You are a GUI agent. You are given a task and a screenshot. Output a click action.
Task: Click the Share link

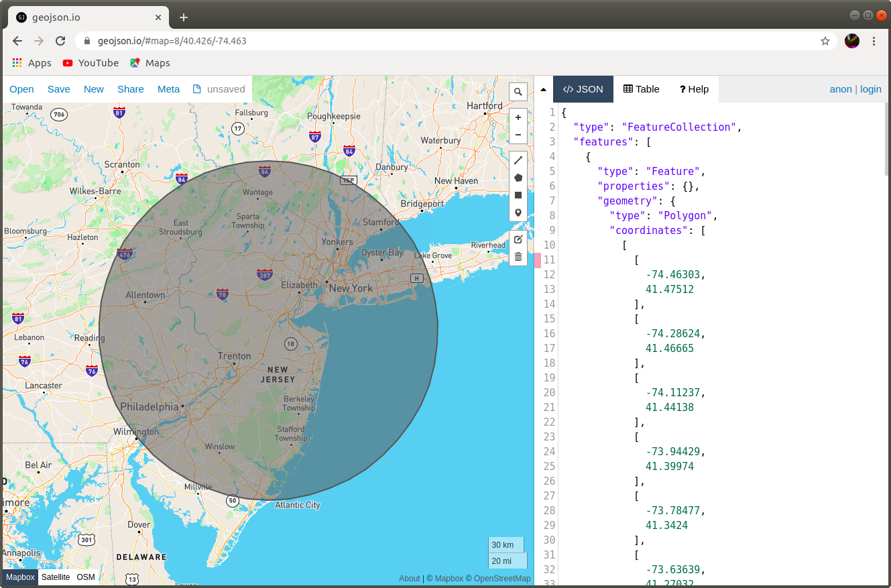(x=130, y=89)
